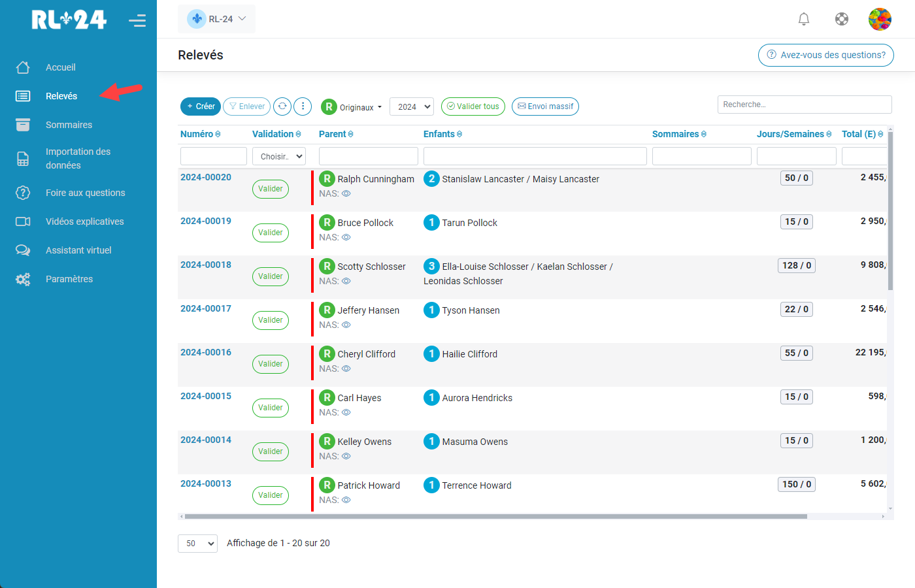Refresh the relevés list
915x588 pixels.
click(x=282, y=106)
